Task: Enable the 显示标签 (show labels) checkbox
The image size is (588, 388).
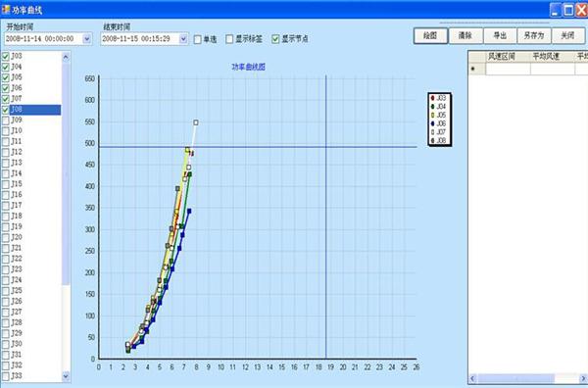Action: point(229,39)
